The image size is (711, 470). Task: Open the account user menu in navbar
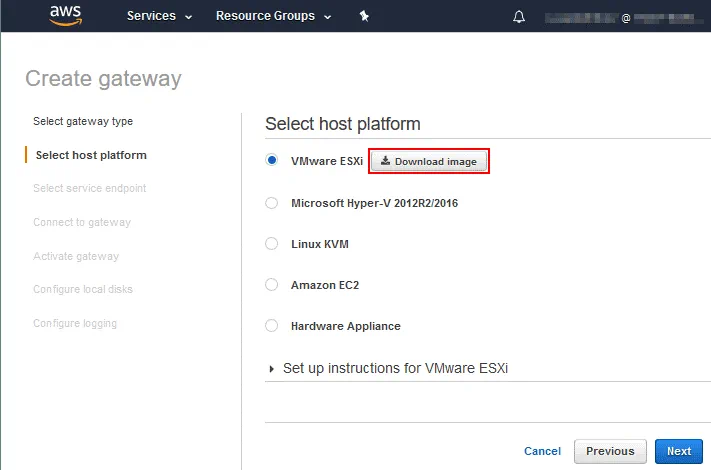(620, 17)
